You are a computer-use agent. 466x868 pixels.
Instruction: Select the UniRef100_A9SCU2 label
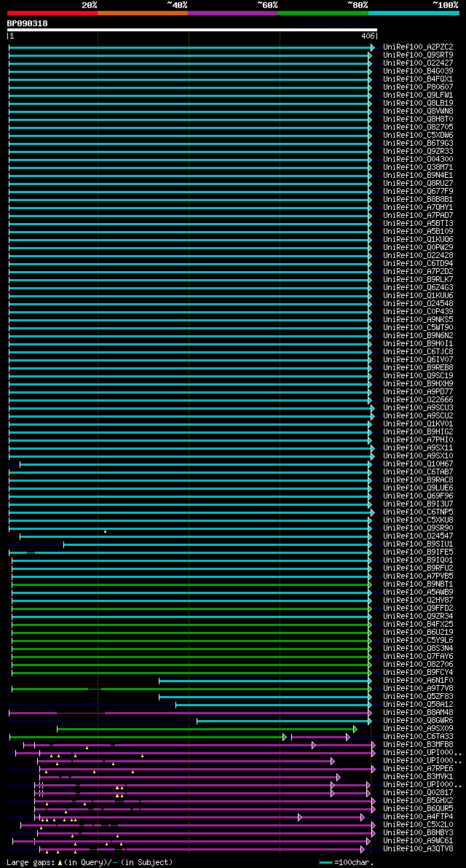pos(418,416)
